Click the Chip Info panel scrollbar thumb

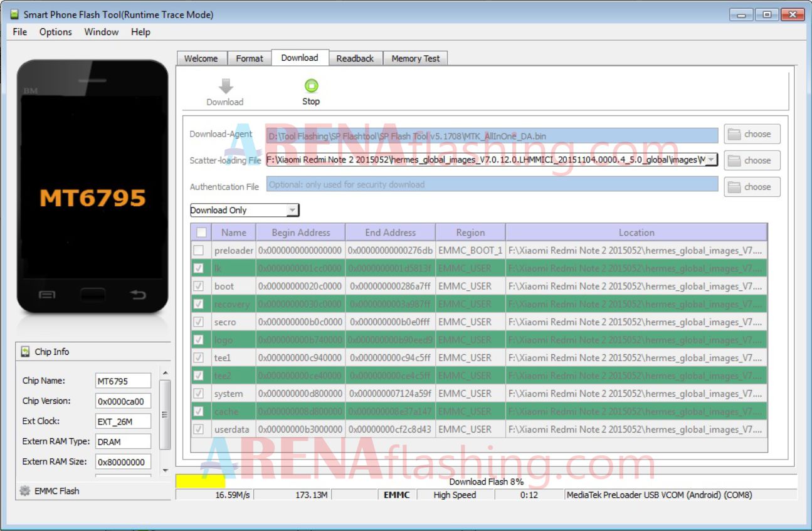click(x=165, y=414)
